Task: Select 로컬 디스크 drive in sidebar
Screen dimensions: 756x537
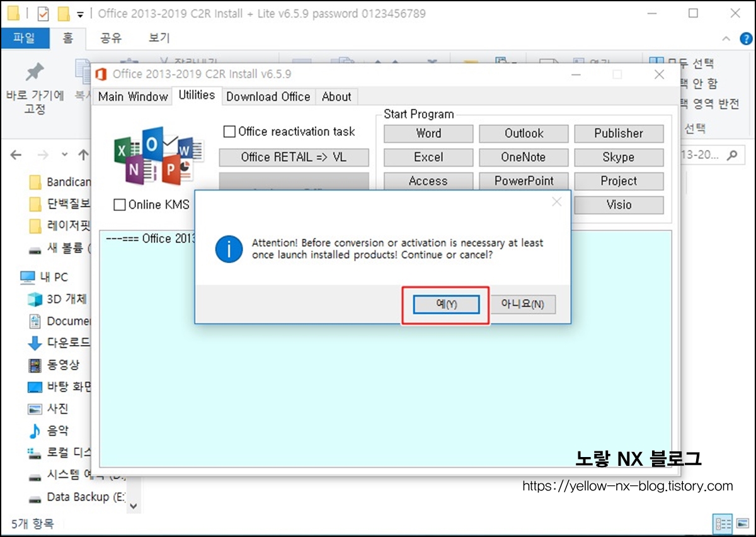Action: [60, 453]
